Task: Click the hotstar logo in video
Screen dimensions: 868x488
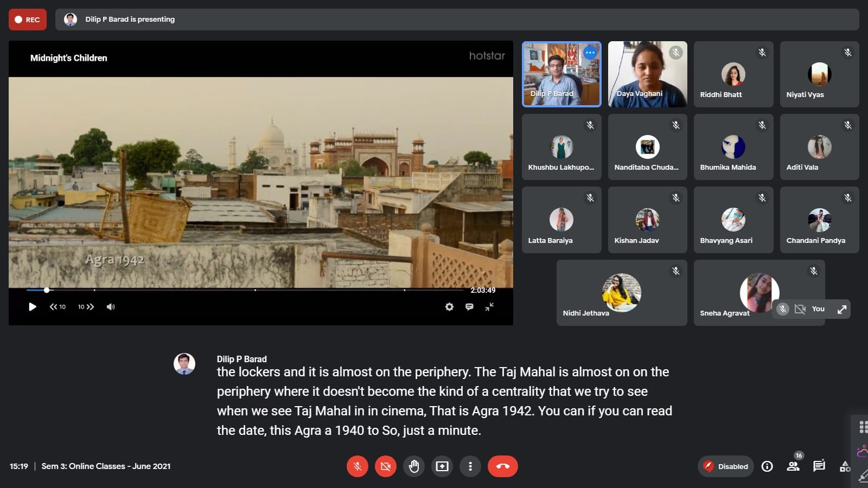Action: tap(487, 56)
